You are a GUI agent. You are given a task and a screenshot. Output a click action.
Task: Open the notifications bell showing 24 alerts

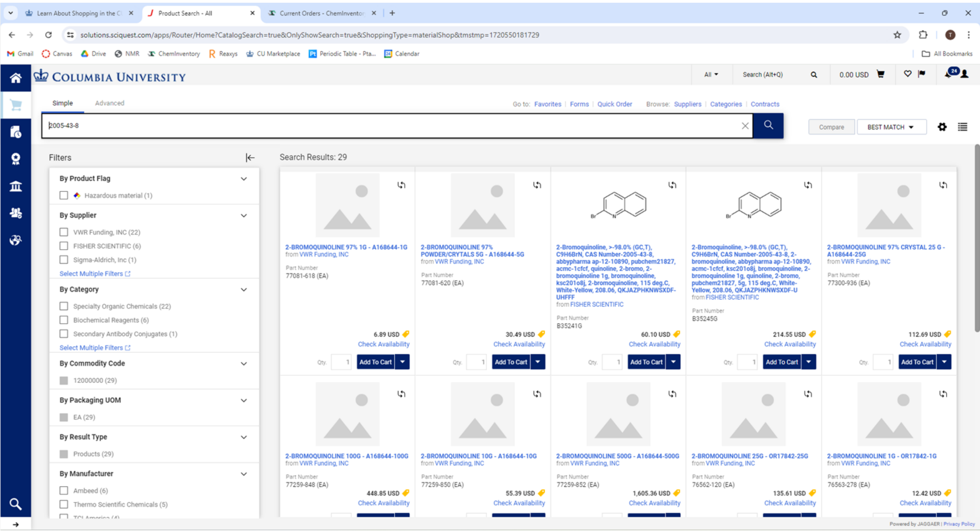[x=948, y=74]
